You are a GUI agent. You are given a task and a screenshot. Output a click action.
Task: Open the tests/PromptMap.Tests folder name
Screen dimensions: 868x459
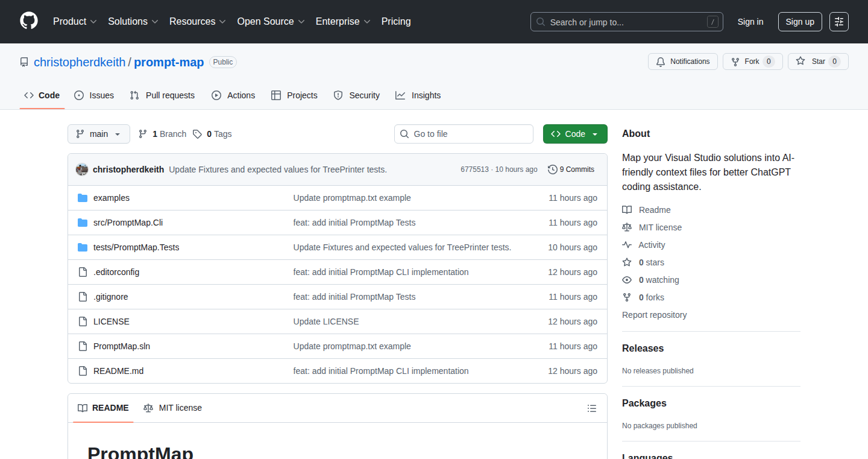136,247
